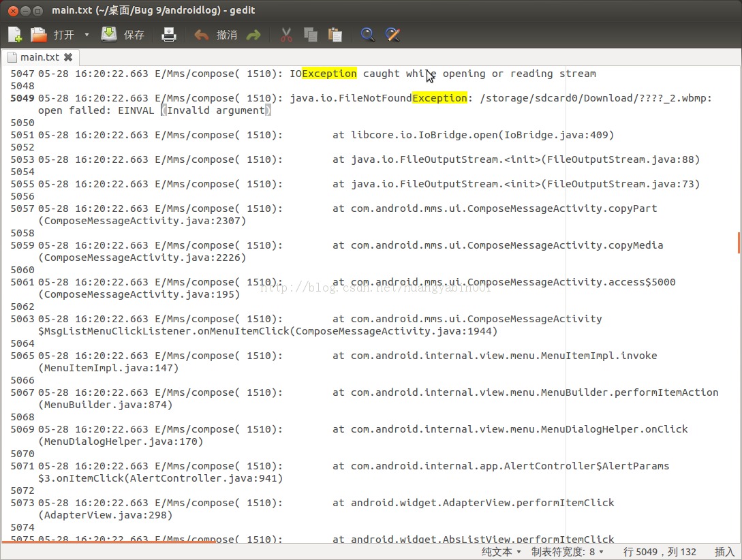
Task: Click the 行 5049, 列 132 cursor position
Action: point(660,552)
